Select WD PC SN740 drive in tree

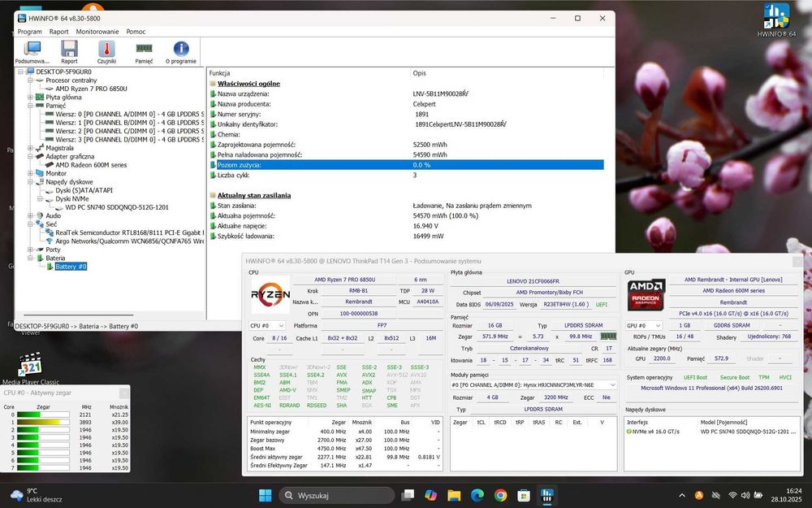(x=116, y=207)
